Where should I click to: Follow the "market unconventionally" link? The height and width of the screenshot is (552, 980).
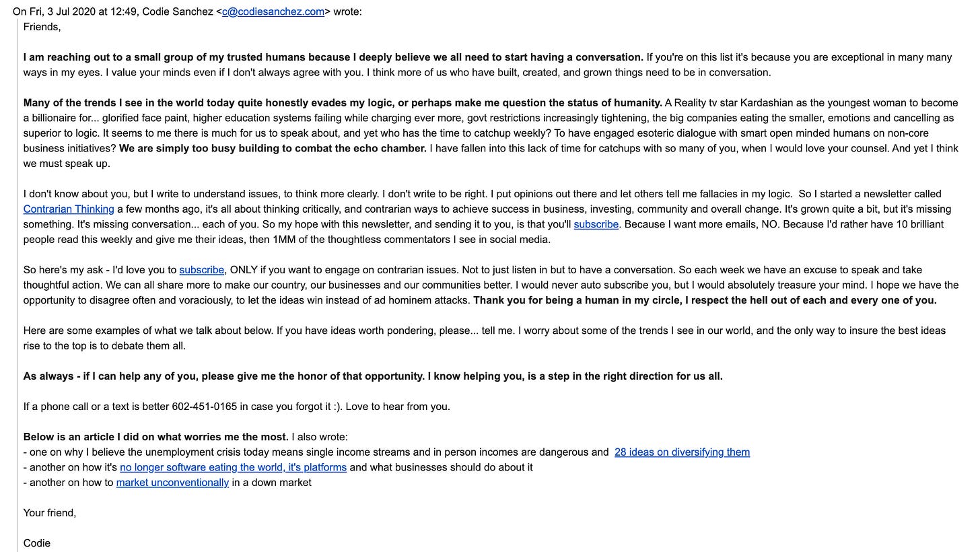[172, 482]
